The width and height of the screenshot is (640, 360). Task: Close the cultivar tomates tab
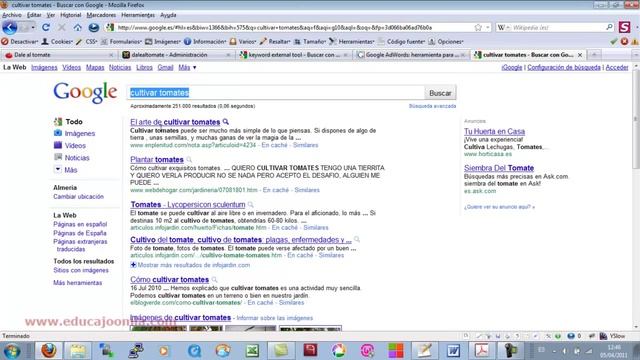(580, 55)
